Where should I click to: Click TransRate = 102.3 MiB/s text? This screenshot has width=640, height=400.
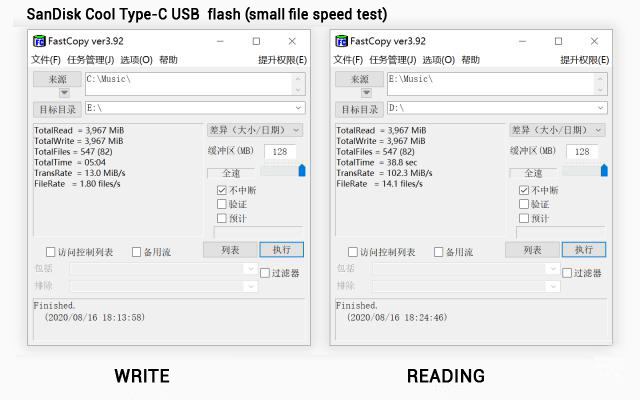(x=384, y=173)
